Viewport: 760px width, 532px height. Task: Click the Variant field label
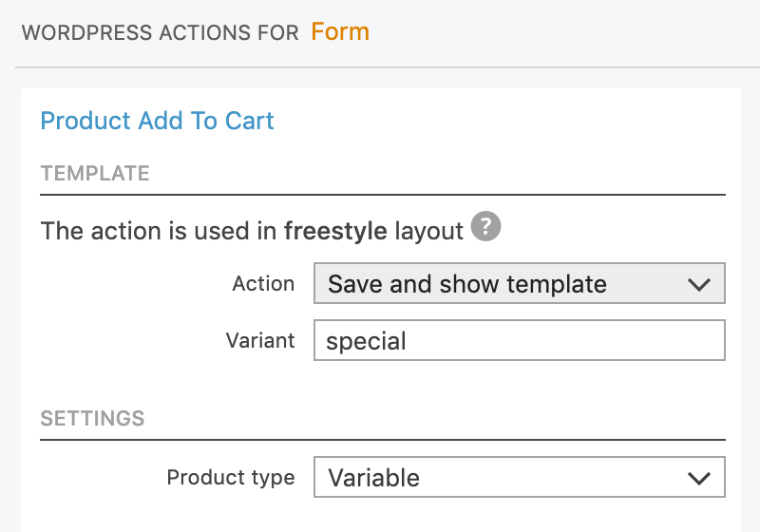click(260, 341)
